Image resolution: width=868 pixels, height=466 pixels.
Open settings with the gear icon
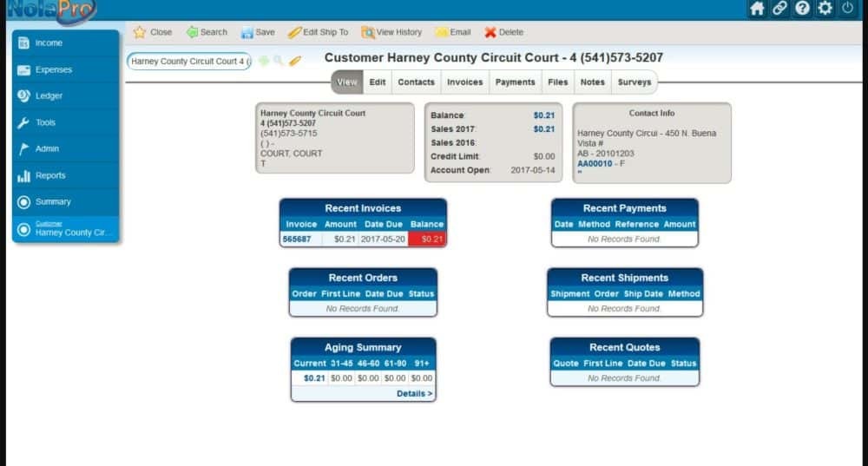[x=825, y=9]
